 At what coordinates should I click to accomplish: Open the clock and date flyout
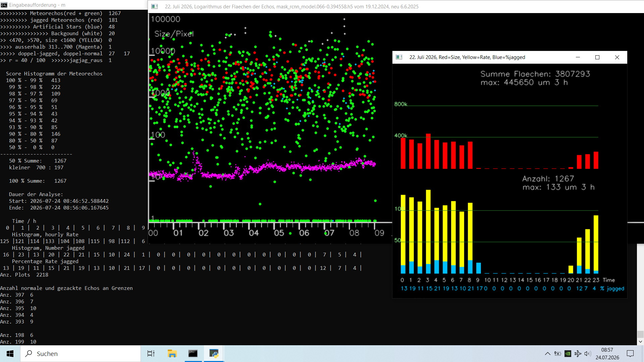click(607, 354)
